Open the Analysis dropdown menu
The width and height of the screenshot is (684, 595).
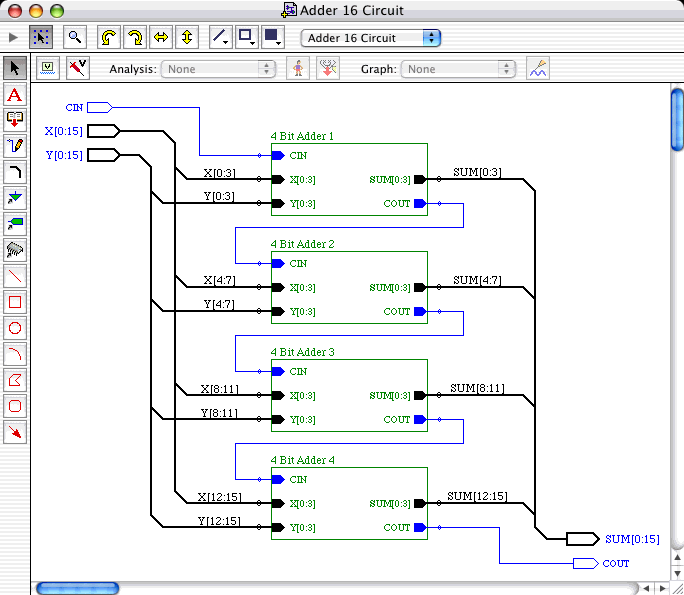tap(219, 69)
